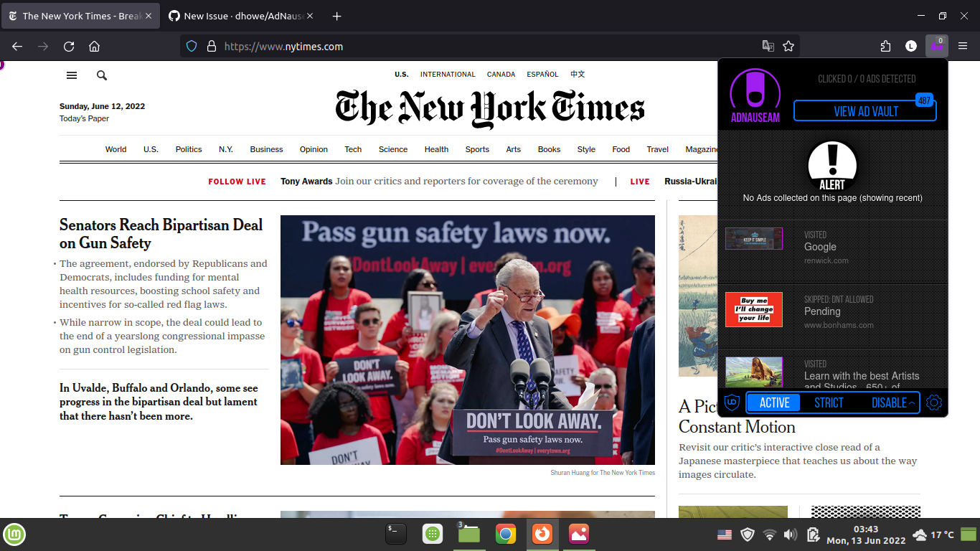Image resolution: width=980 pixels, height=551 pixels.
Task: Disable AdNauseam with the DISABLE toggle
Action: pos(889,402)
